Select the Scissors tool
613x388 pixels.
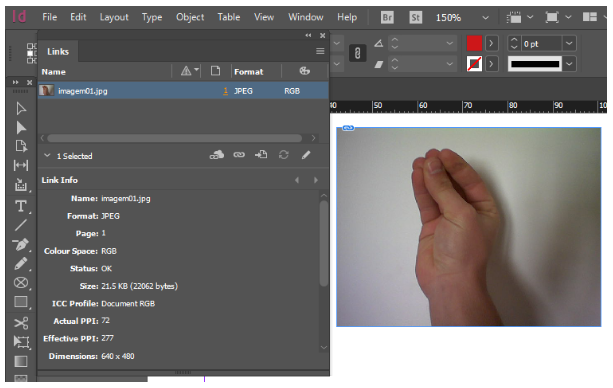[21, 323]
